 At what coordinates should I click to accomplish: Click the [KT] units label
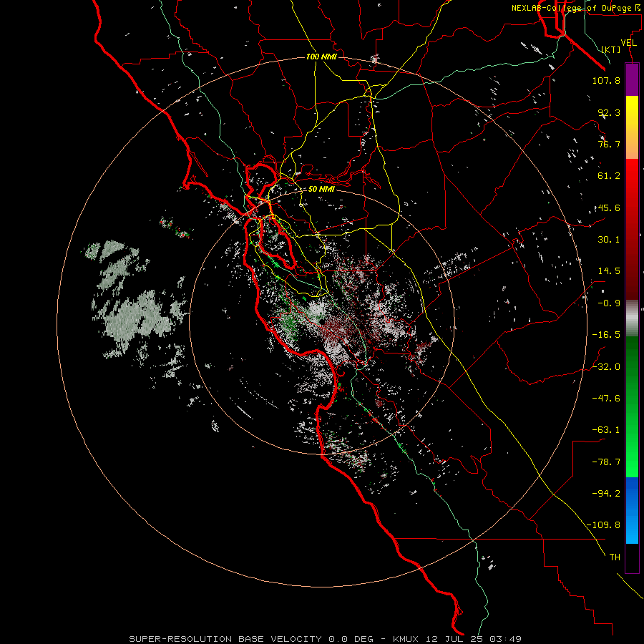pos(611,49)
